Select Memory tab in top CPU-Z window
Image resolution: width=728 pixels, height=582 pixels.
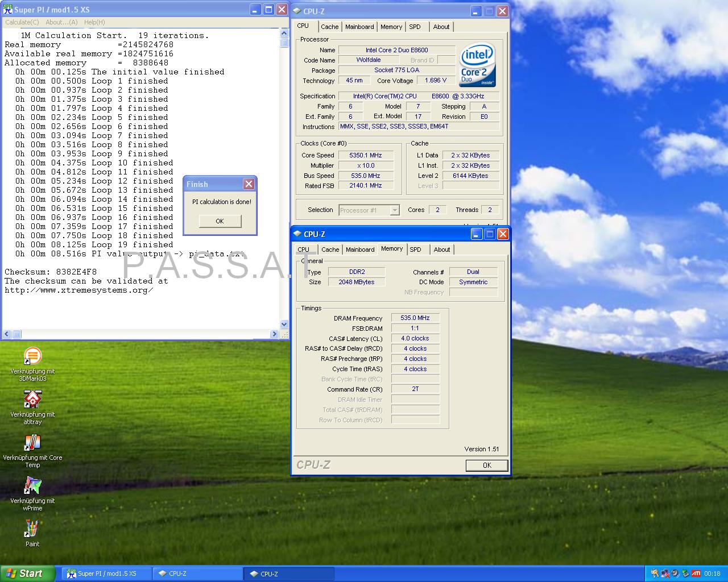(391, 27)
